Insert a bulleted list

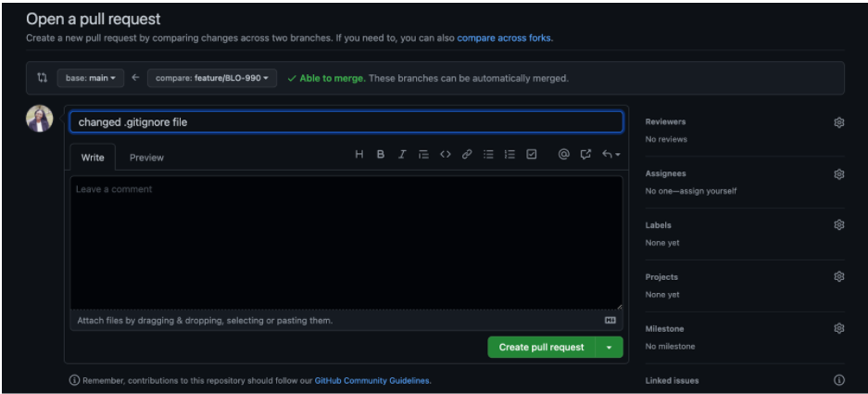click(x=488, y=155)
